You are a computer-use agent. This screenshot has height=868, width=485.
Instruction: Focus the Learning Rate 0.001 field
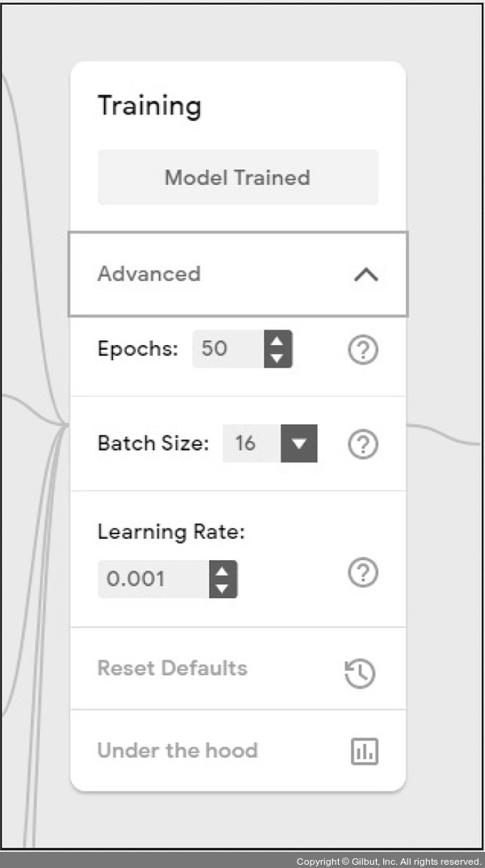pos(153,579)
